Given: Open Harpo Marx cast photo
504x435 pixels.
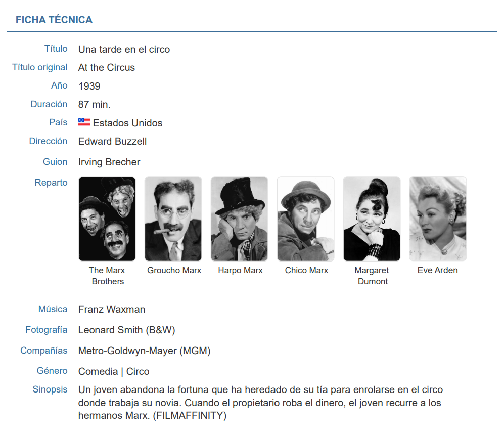Looking at the screenshot, I should click(x=240, y=219).
